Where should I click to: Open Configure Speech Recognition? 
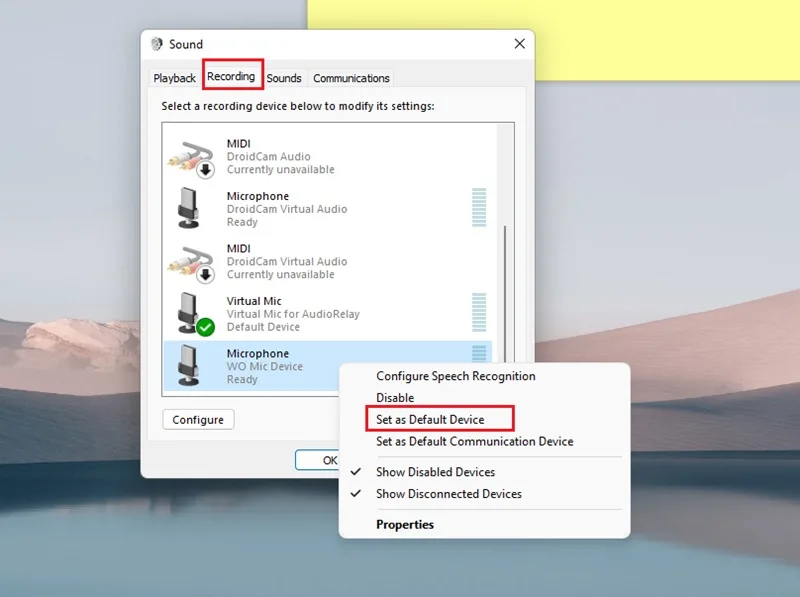(456, 376)
